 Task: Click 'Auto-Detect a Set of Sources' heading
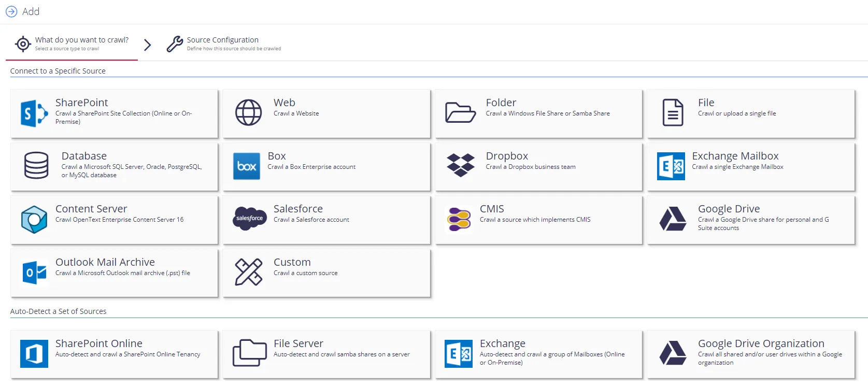(59, 311)
